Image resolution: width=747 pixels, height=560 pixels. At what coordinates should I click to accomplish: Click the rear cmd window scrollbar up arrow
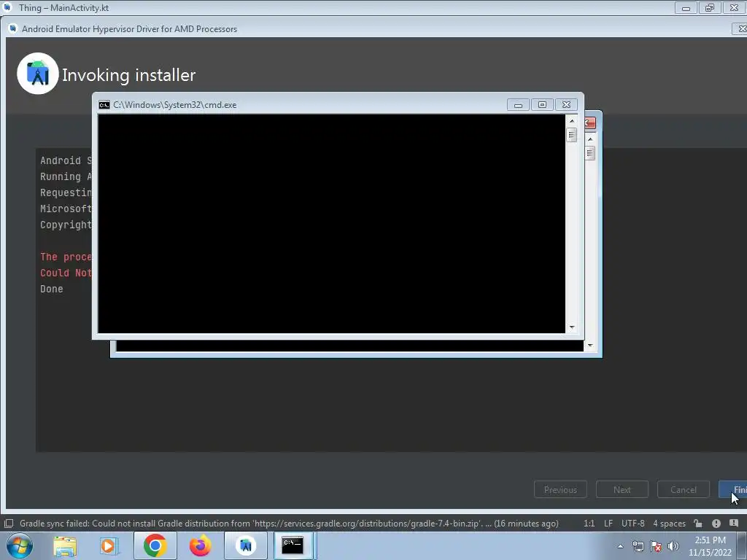click(590, 139)
